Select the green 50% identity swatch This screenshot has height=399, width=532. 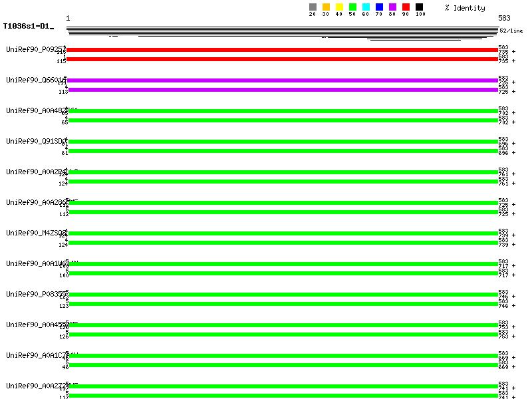coord(352,7)
